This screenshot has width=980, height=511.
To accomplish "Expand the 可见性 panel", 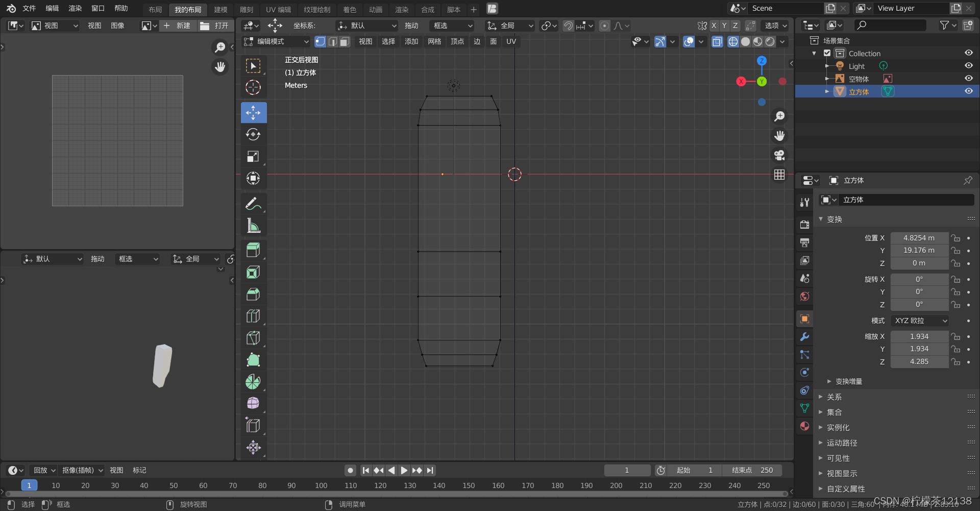I will point(838,458).
